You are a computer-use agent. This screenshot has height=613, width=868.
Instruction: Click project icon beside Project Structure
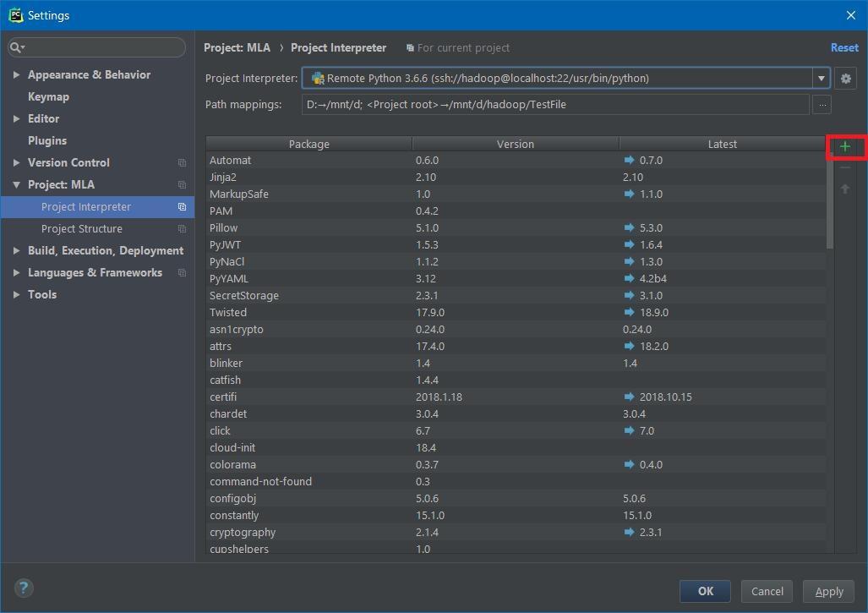pyautogui.click(x=182, y=228)
